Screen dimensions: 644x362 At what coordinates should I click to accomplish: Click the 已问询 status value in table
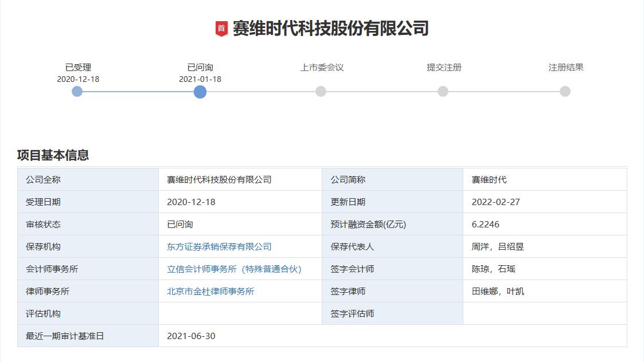click(180, 225)
